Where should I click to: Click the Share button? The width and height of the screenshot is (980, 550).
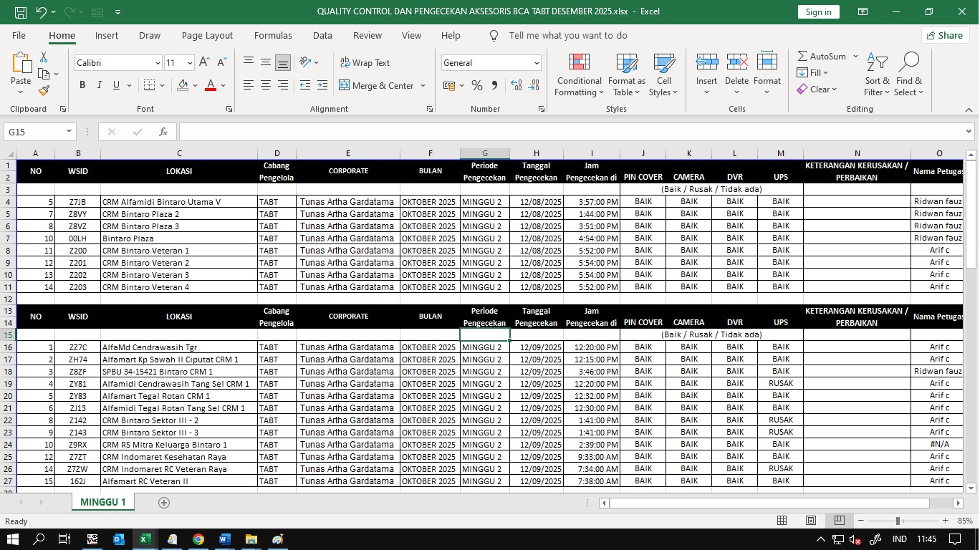pos(944,35)
